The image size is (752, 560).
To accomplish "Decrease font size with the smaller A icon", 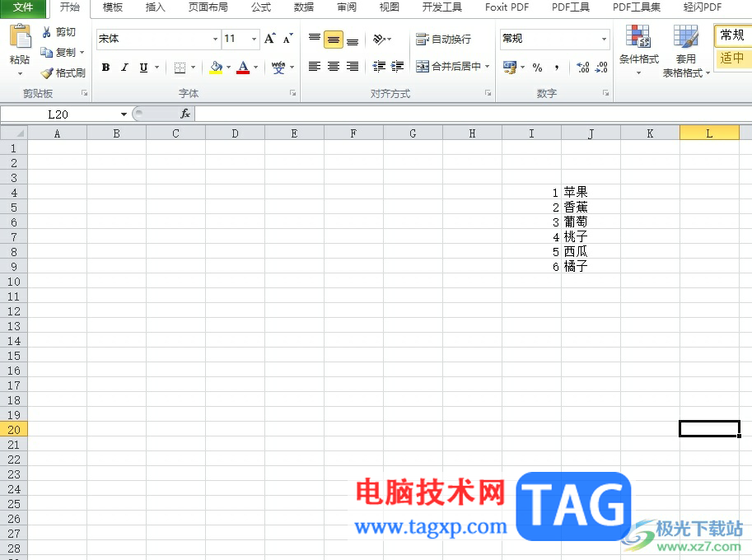I will coord(287,39).
